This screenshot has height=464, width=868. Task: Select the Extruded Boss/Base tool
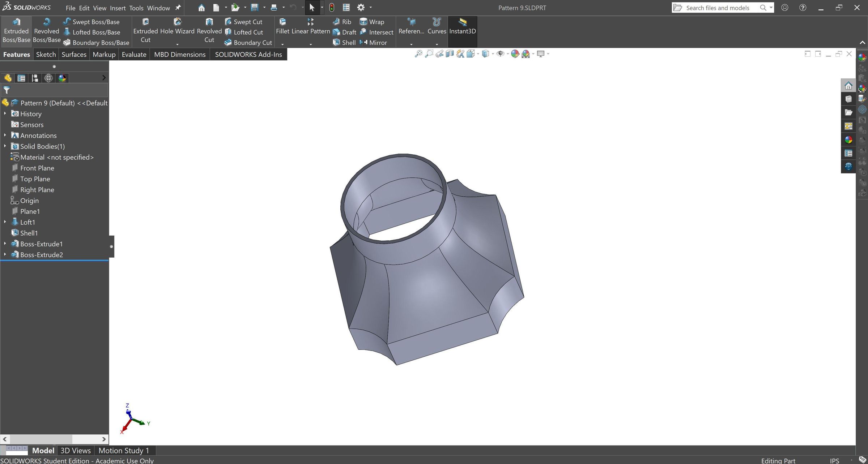[16, 31]
